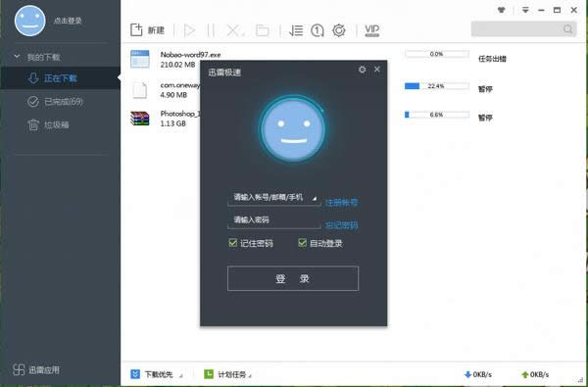588x387 pixels.
Task: Click the sidebar user avatar
Action: tap(30, 21)
